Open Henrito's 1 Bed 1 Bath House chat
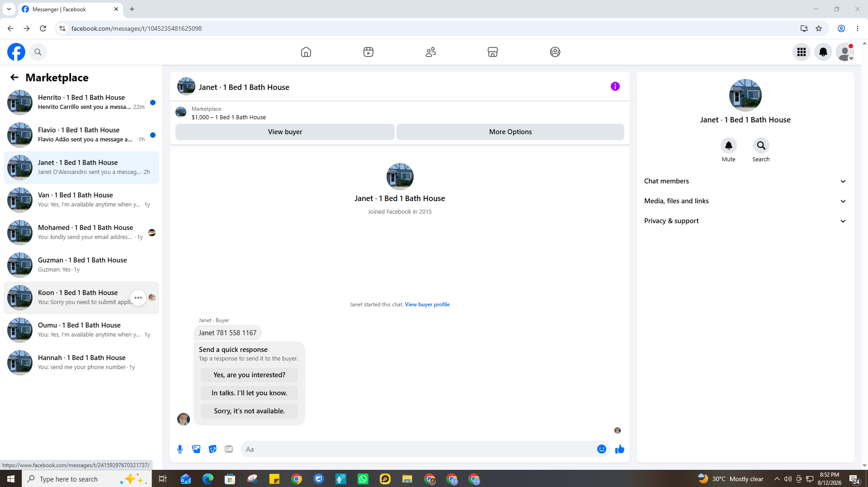Screen dimensions: 868x487 (x=81, y=103)
